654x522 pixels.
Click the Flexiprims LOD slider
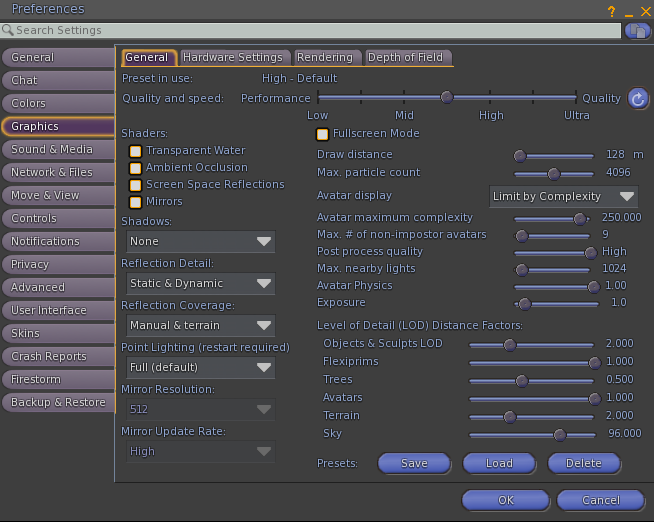coord(535,363)
